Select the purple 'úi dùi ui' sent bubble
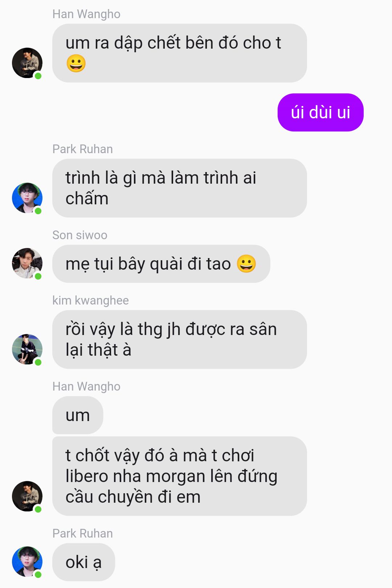The width and height of the screenshot is (392, 588). (x=320, y=113)
